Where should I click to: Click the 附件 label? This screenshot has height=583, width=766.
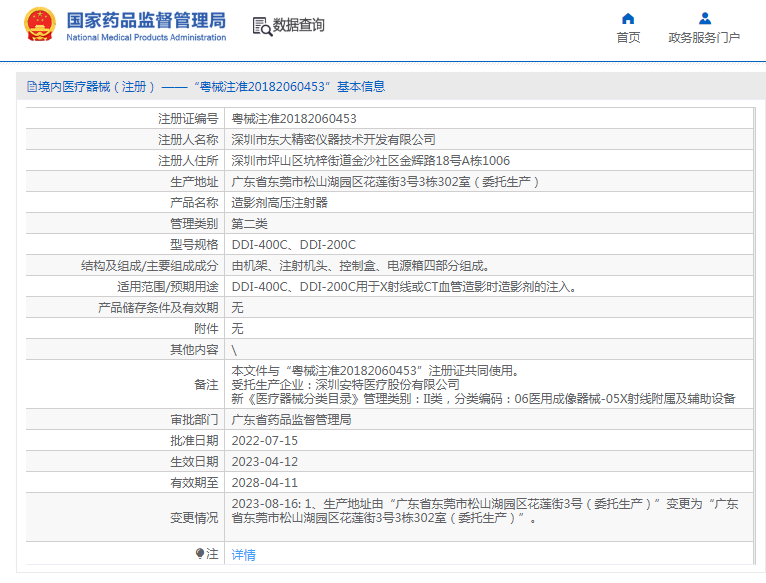tap(206, 329)
